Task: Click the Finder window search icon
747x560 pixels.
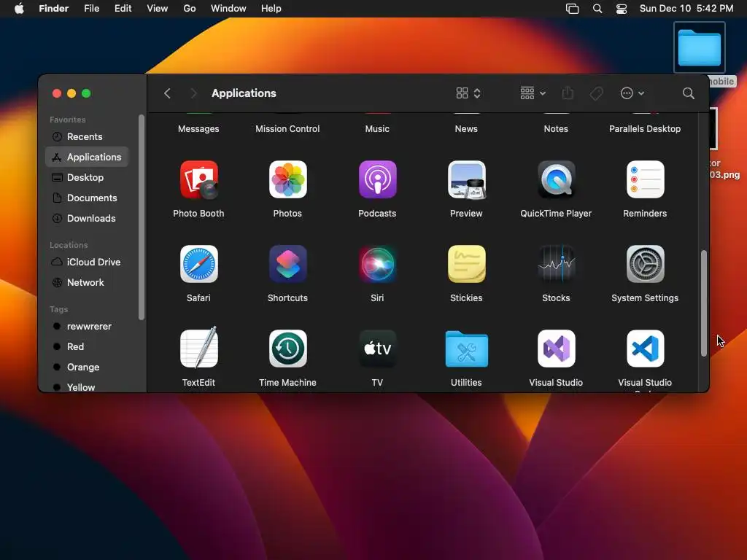Action: coord(688,93)
